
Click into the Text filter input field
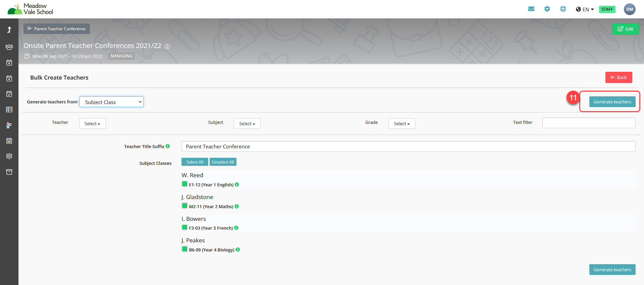click(589, 123)
